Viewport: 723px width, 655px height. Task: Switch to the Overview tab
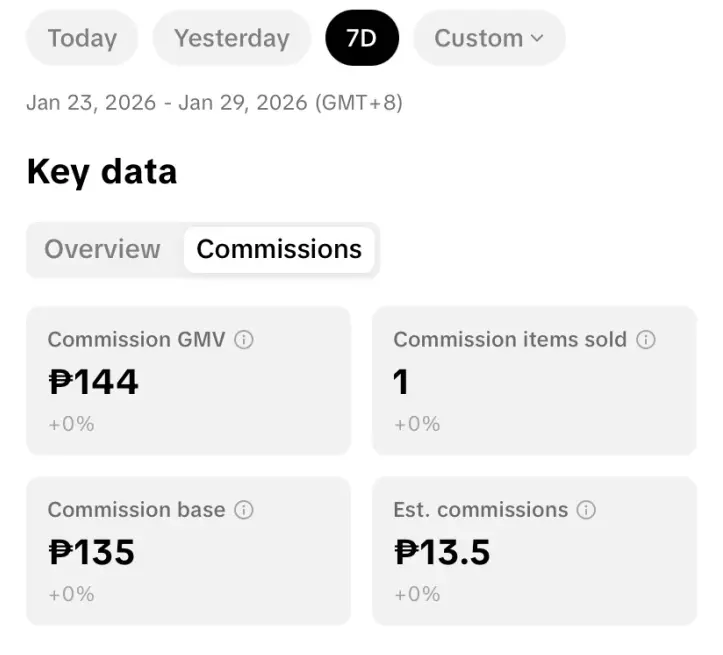point(102,249)
